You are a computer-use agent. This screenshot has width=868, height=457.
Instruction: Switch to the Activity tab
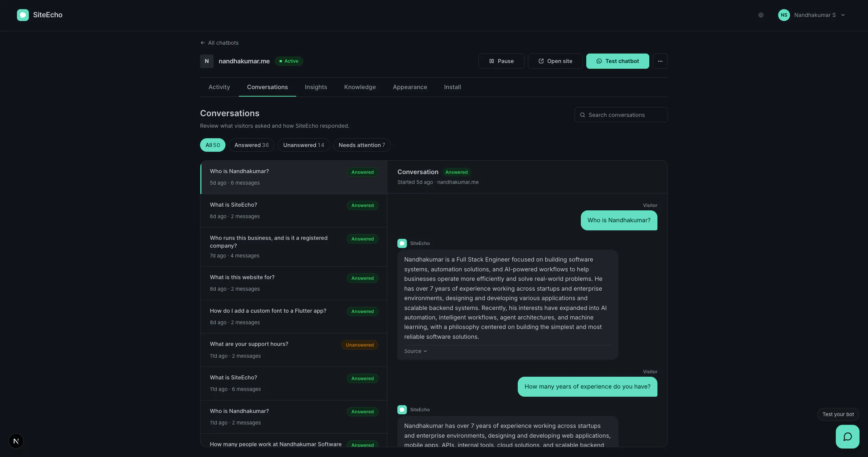(x=219, y=87)
